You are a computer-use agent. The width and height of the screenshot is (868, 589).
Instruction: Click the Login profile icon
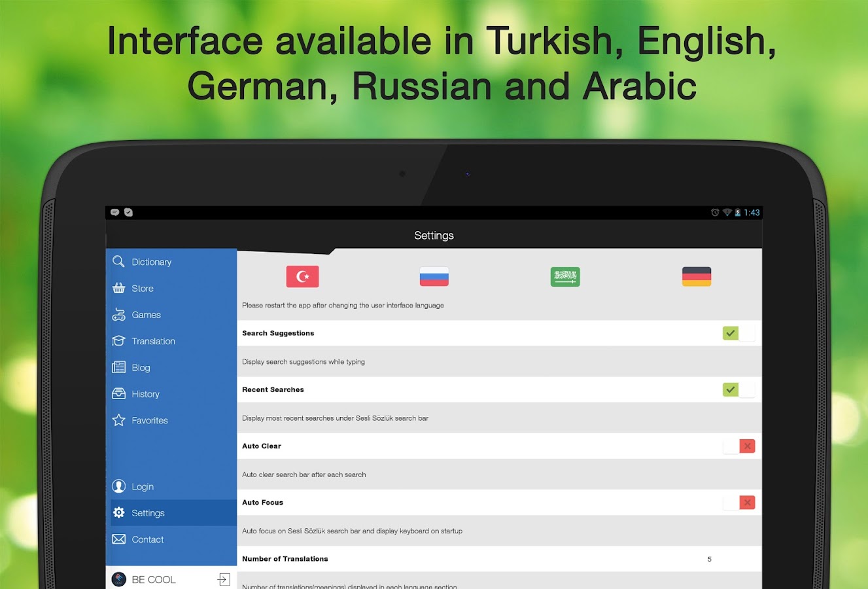click(x=118, y=486)
